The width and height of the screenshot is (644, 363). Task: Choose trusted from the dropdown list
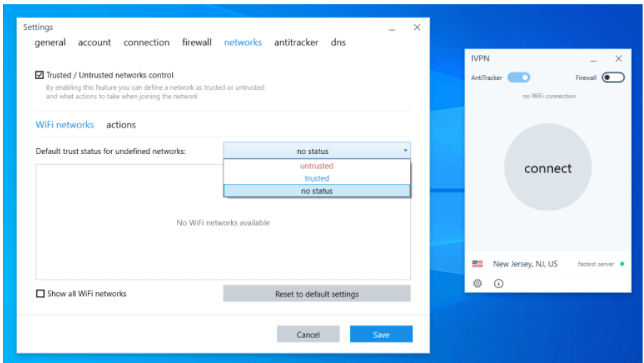tap(317, 178)
